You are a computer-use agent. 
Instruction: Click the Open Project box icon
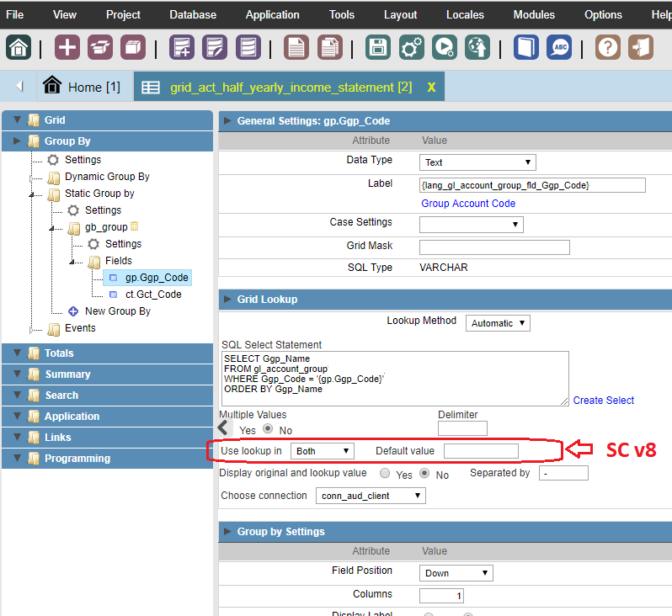pos(100,47)
